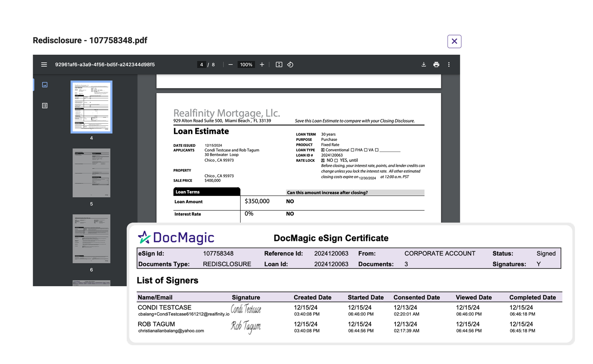
Task: Rotate the document counterclockwise
Action: click(290, 65)
